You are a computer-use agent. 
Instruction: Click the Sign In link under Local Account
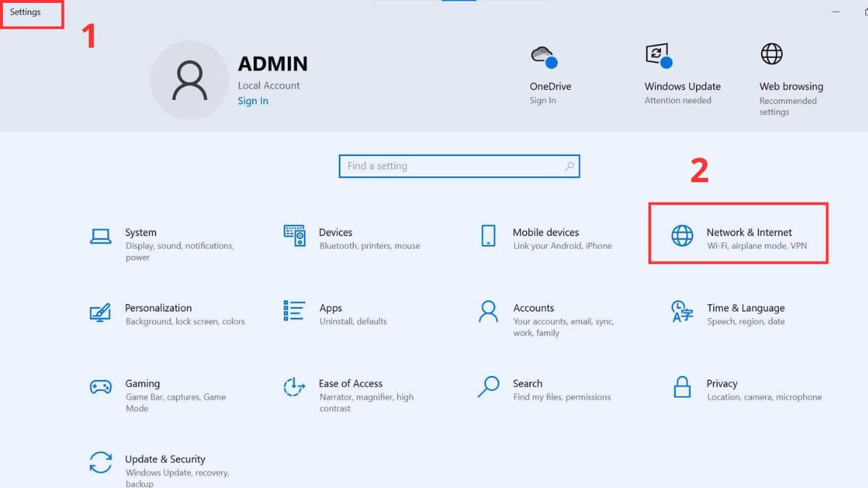[253, 101]
